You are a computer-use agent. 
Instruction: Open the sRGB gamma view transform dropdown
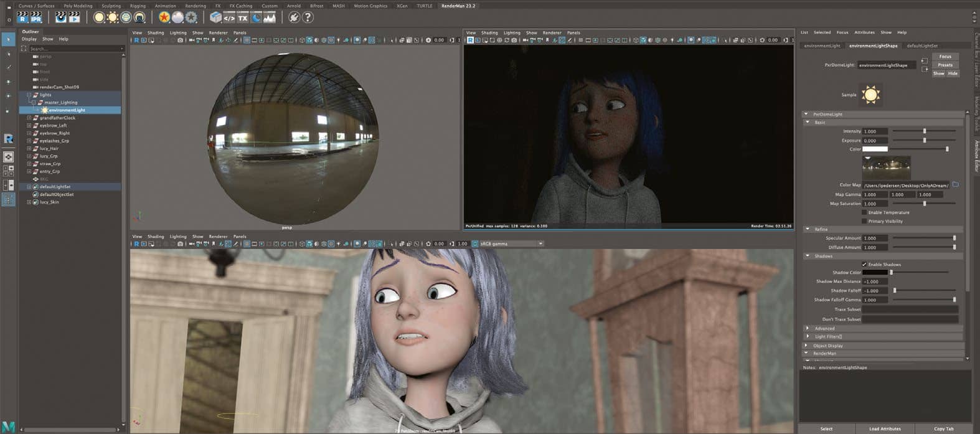pyautogui.click(x=511, y=243)
